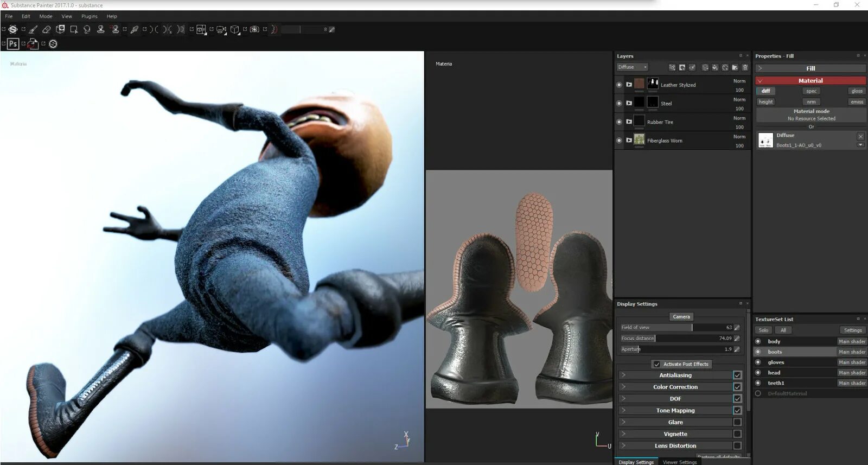Viewport: 868px width, 465px height.
Task: Disable the Antialiasing checkbox
Action: (737, 375)
